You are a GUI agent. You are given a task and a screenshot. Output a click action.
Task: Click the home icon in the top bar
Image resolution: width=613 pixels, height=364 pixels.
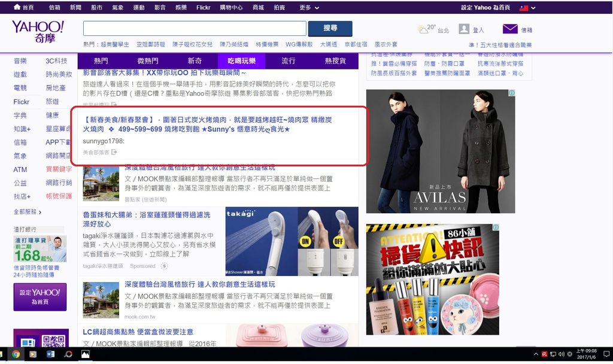17,7
